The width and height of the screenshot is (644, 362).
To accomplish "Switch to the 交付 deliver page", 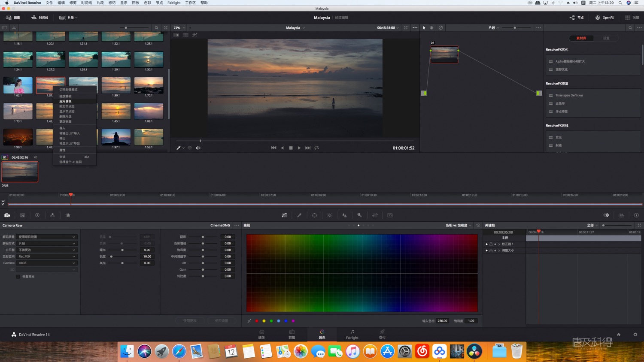I will pyautogui.click(x=382, y=334).
